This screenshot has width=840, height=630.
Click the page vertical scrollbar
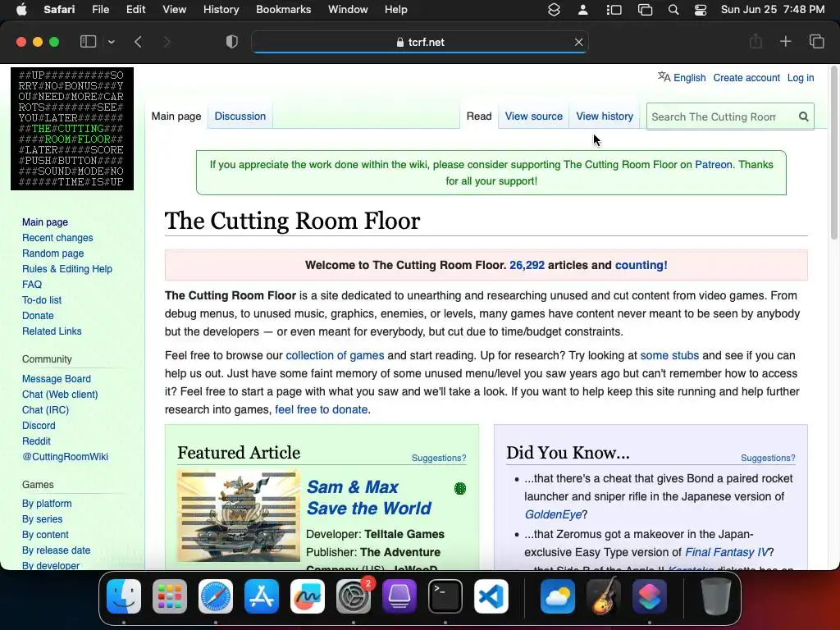pyautogui.click(x=833, y=153)
